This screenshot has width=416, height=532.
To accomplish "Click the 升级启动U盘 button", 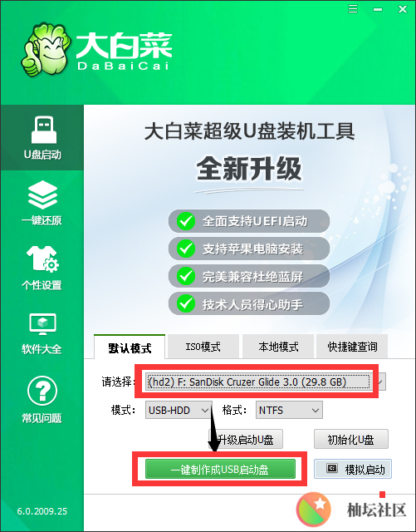I will (246, 440).
